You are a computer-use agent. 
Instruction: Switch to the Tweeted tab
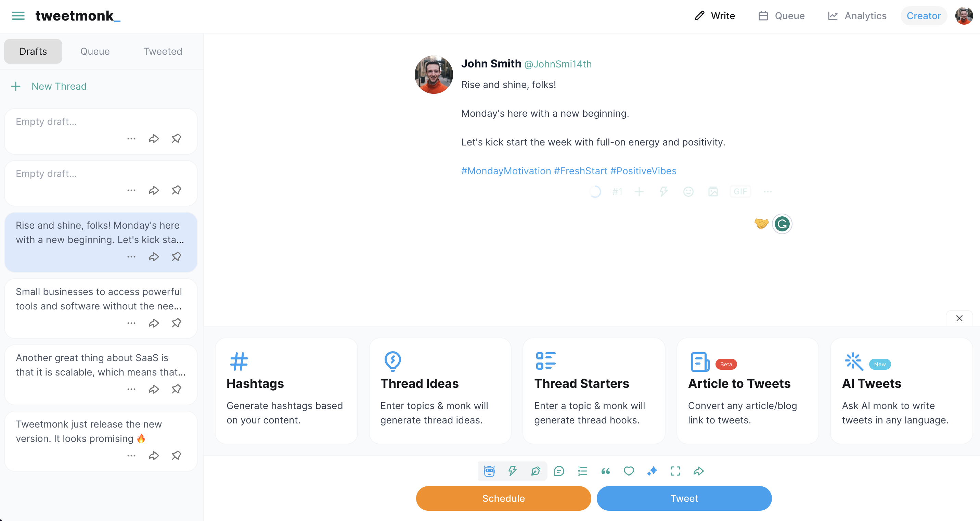point(163,51)
